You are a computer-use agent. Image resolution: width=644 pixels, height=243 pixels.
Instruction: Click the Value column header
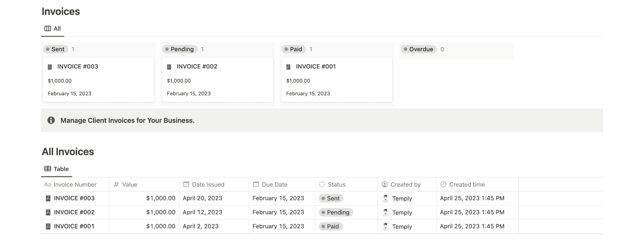coord(130,184)
